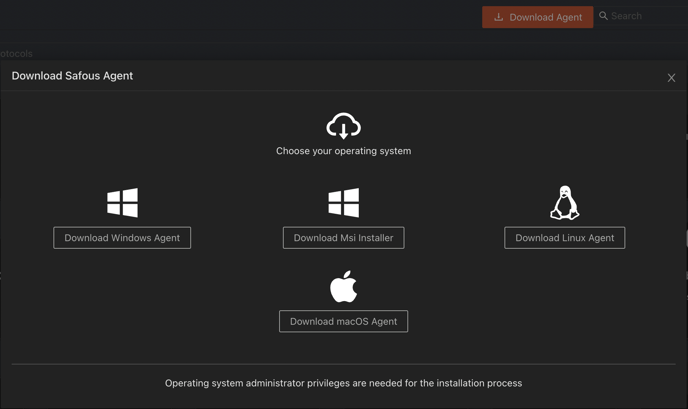Click the Download Safous Agent dialog title

[x=72, y=76]
